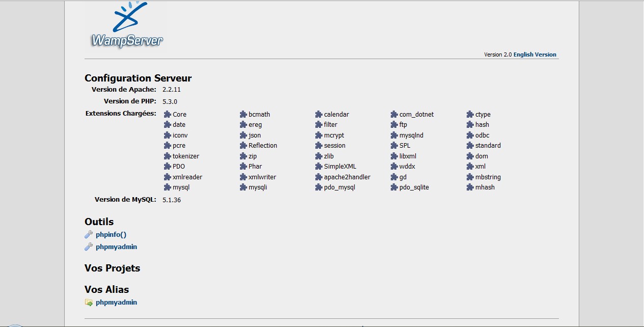Image resolution: width=644 pixels, height=327 pixels.
Task: Click the puzzle icon beside dom
Action: pos(471,156)
